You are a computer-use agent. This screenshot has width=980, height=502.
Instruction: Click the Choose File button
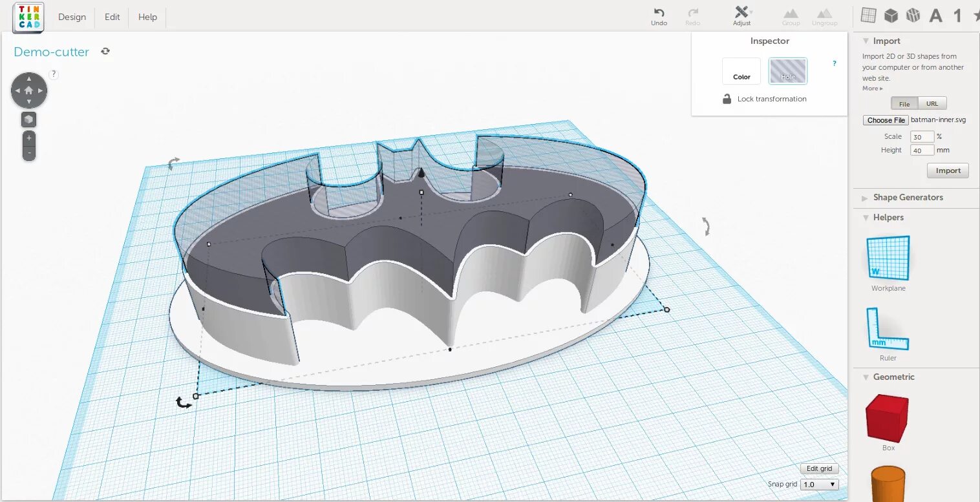[886, 120]
